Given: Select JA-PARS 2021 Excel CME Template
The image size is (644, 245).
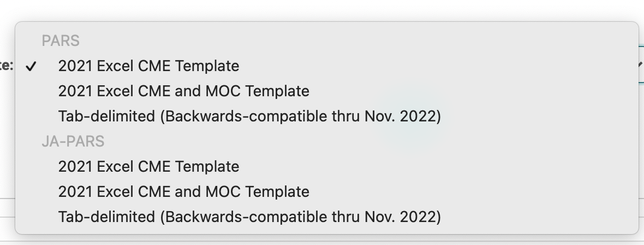Looking at the screenshot, I should point(148,167).
